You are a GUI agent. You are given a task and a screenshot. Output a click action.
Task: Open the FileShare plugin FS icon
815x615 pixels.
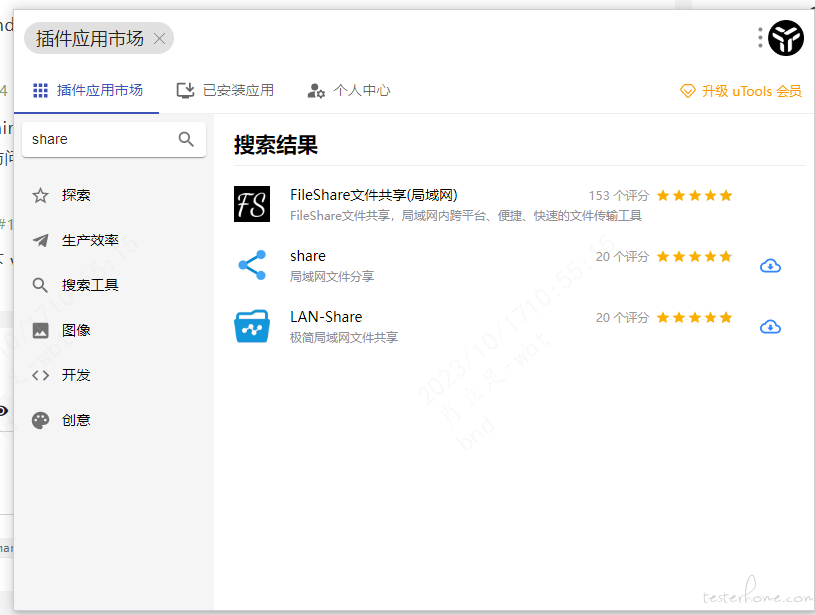pyautogui.click(x=252, y=204)
